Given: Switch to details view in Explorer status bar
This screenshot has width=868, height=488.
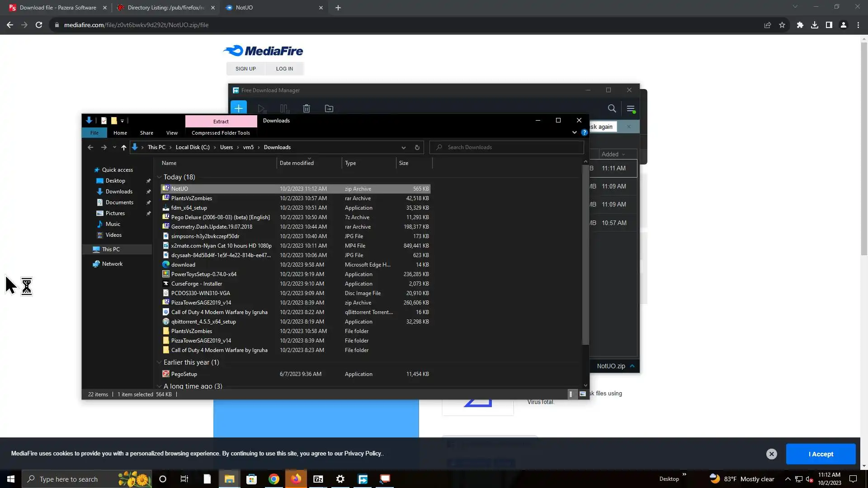Looking at the screenshot, I should [571, 394].
